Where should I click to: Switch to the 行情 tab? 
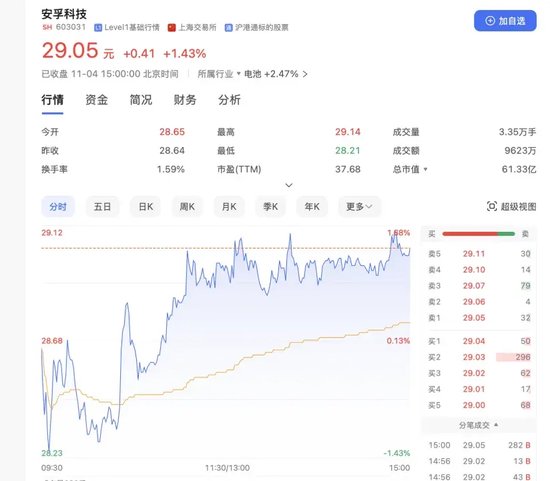coord(53,100)
